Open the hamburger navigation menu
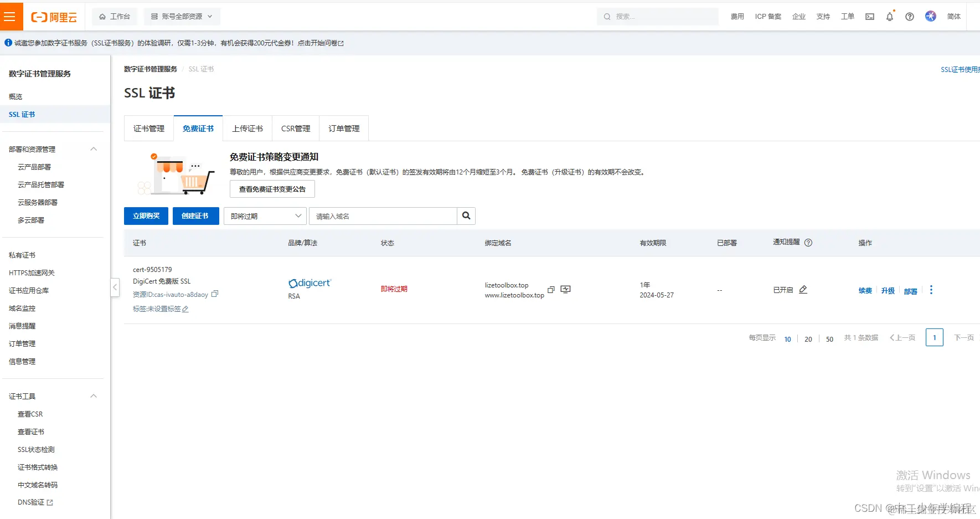This screenshot has height=519, width=980. [11, 16]
